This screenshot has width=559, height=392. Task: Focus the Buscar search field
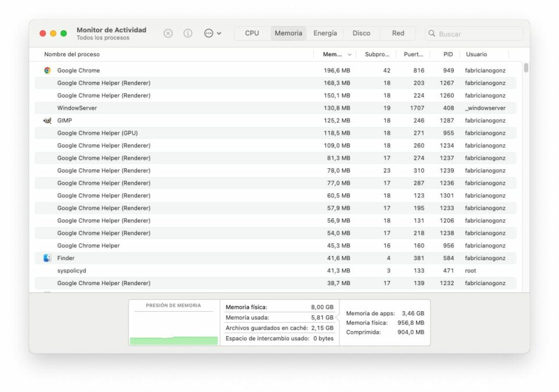coord(474,34)
